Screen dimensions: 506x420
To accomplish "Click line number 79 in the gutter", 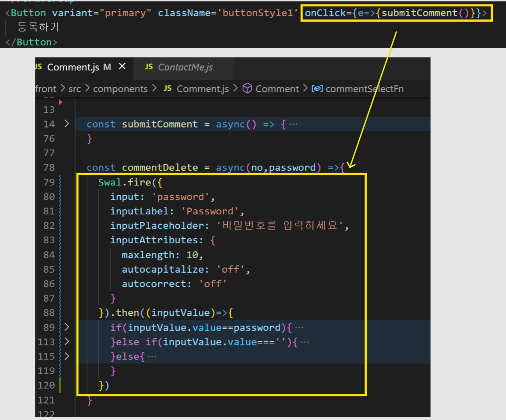I will click(49, 182).
